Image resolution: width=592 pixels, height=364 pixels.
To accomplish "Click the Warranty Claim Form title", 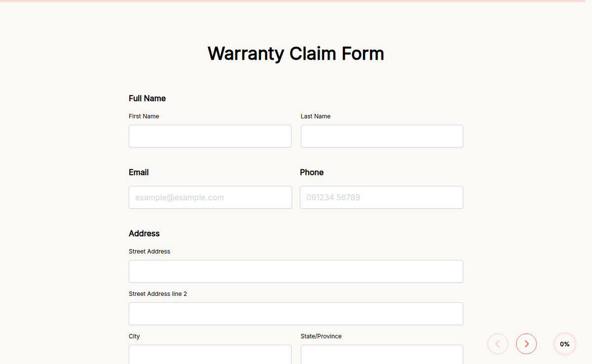I will tap(296, 53).
